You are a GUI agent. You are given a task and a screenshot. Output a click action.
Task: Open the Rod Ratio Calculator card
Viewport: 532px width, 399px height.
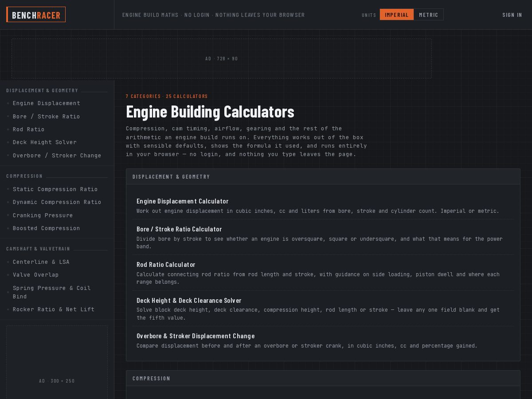tap(323, 273)
